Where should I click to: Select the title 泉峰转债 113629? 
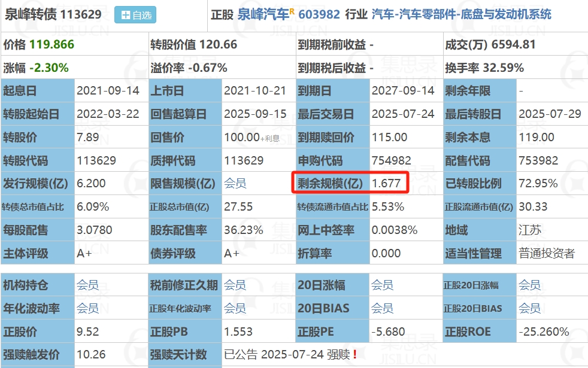pos(53,14)
